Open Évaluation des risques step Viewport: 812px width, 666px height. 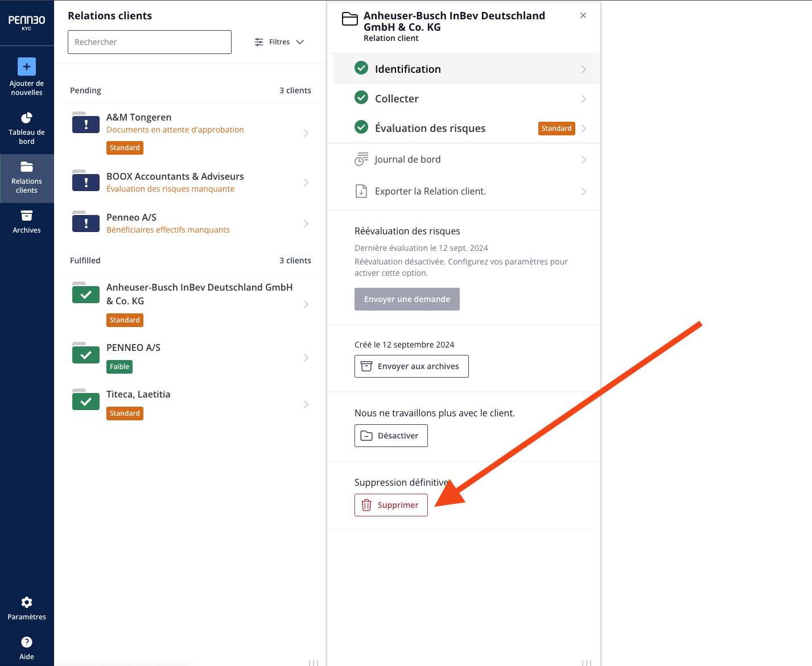pos(467,128)
